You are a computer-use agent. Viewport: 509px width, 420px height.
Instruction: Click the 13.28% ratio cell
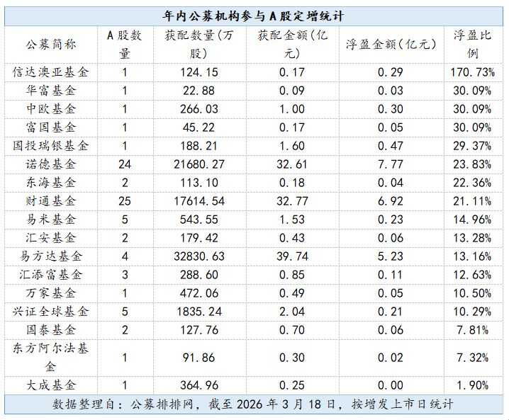coord(472,239)
